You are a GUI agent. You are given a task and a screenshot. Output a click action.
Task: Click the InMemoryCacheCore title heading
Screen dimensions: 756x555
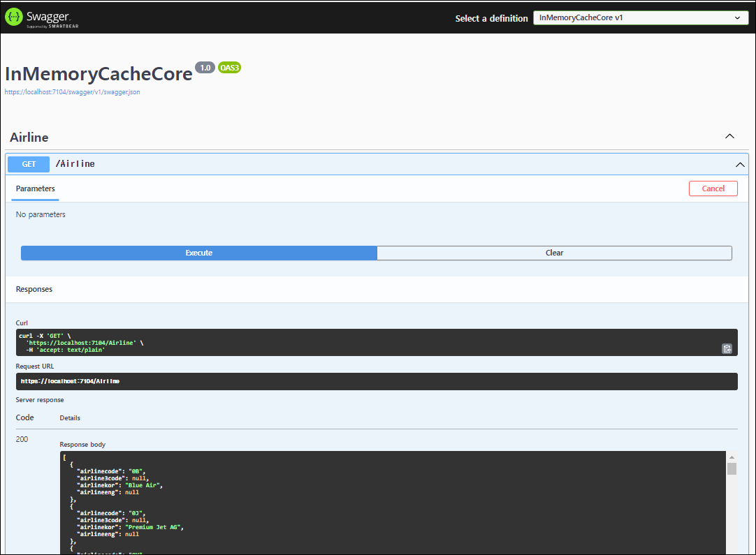pyautogui.click(x=99, y=74)
